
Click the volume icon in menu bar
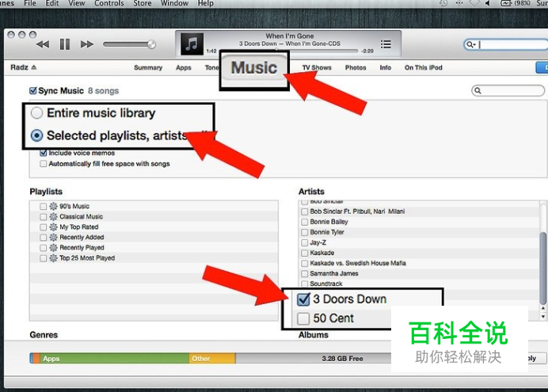(488, 3)
